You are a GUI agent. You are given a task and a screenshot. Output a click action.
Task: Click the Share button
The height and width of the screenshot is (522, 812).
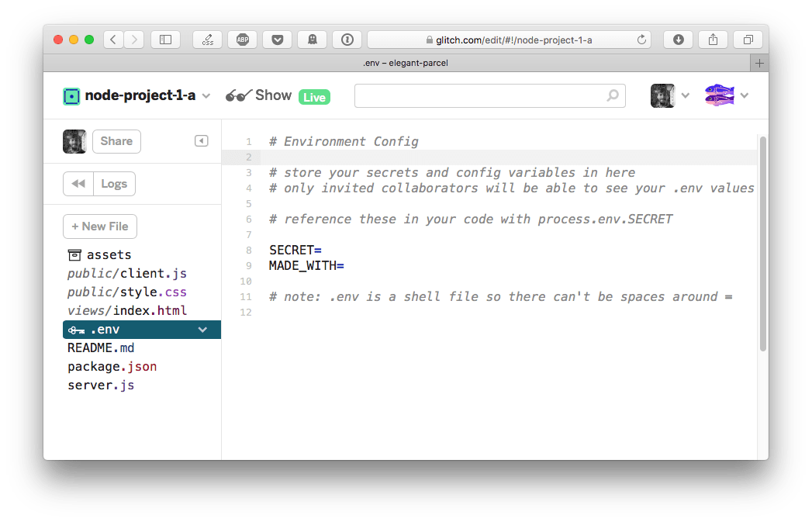[116, 141]
